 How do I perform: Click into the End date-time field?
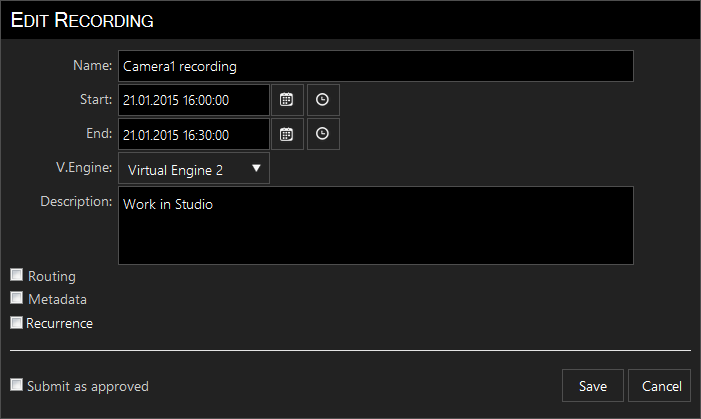194,134
